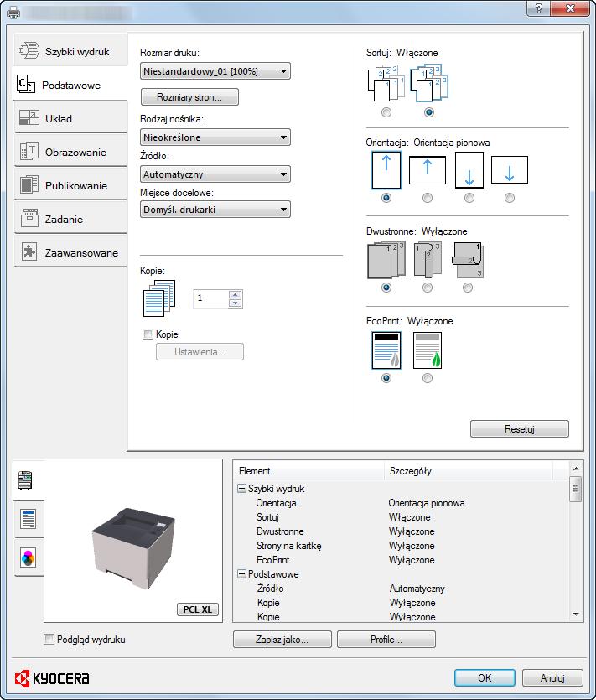Click the disabled Ustawienia button
Image resolution: width=596 pixels, height=700 pixels.
pos(200,352)
